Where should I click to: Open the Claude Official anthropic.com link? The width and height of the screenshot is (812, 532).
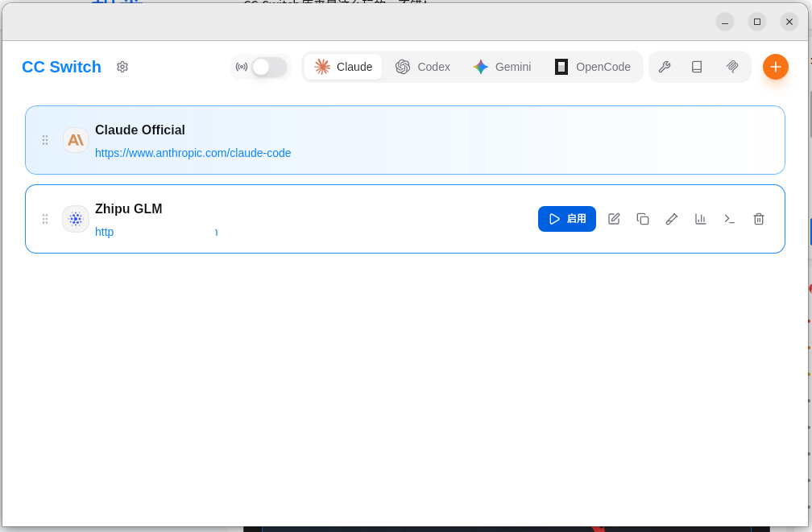[x=193, y=153]
